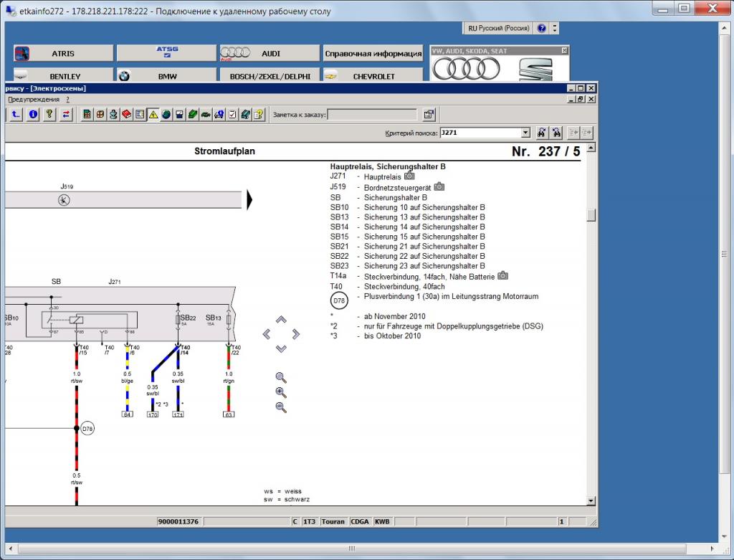Click the orange grid-box toolbar icon
Viewport: 734px width, 560px height.
100,114
